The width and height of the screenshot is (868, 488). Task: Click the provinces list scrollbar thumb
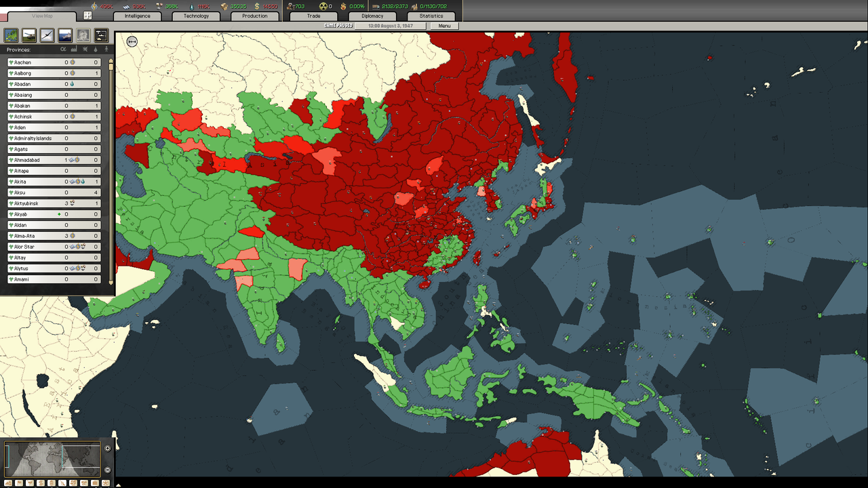tap(111, 67)
